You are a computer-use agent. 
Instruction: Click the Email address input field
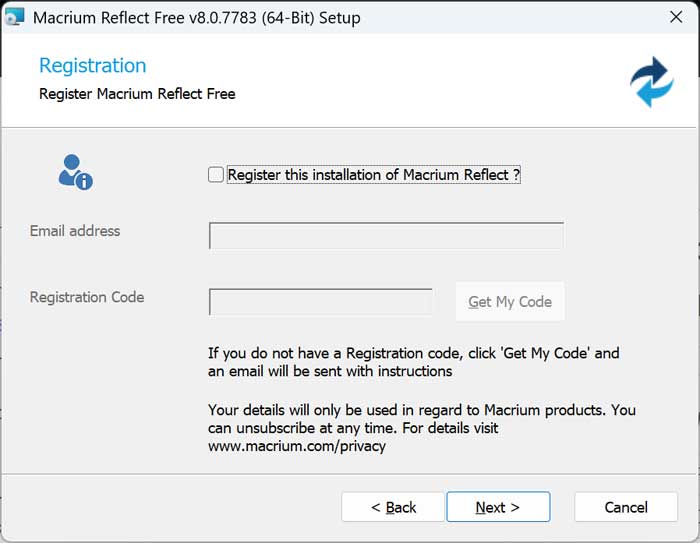pos(386,235)
